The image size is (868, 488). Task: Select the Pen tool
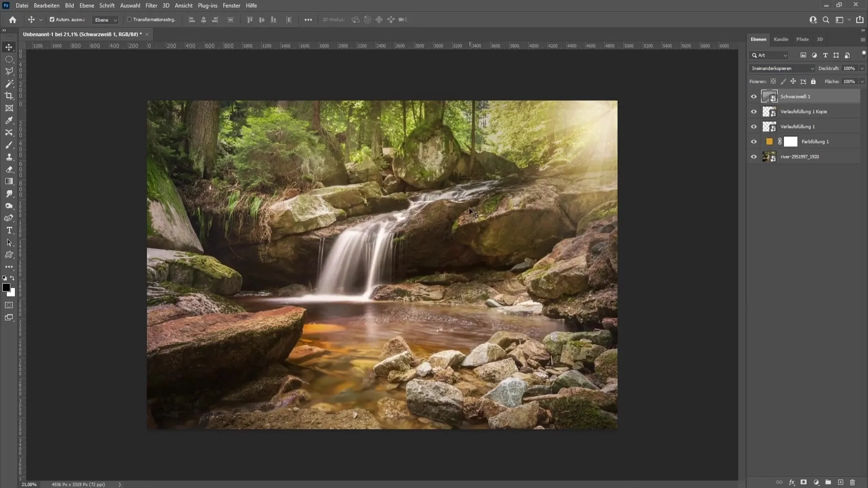coord(9,219)
